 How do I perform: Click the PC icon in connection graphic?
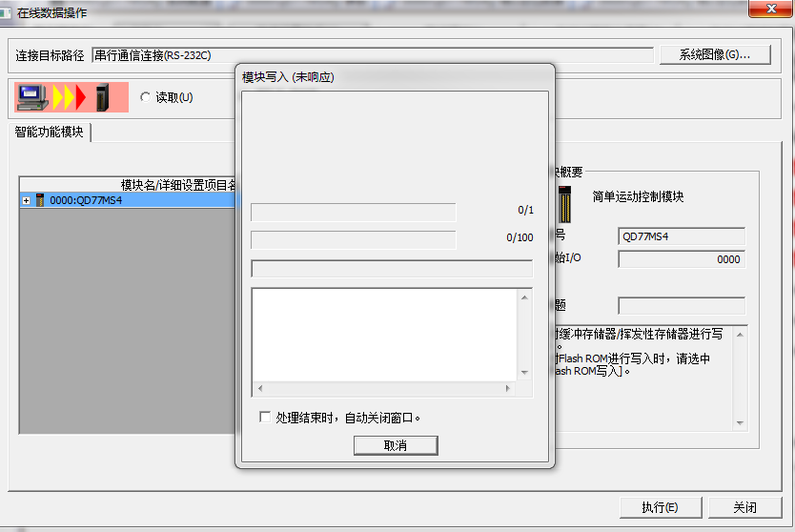33,96
